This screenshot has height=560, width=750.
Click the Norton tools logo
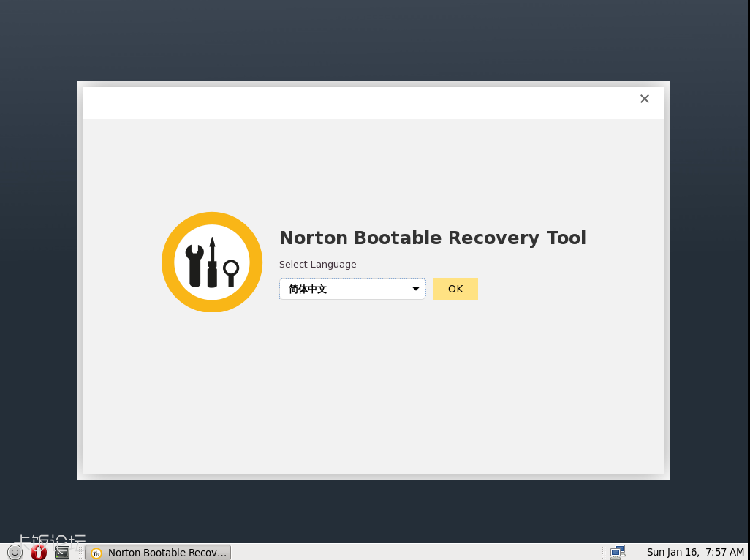212,262
